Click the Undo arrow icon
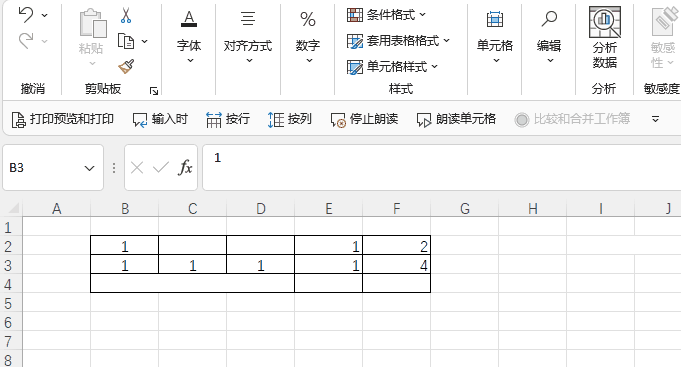The height and width of the screenshot is (367, 681). pyautogui.click(x=26, y=15)
